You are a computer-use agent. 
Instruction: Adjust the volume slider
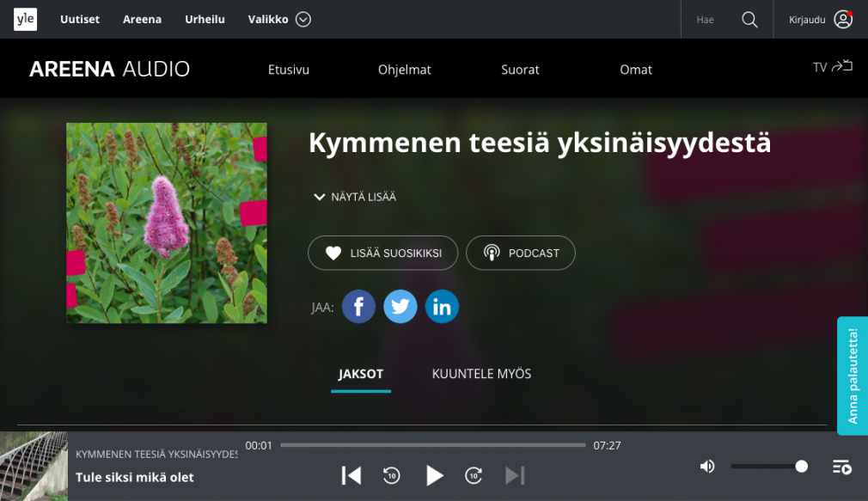coord(769,467)
